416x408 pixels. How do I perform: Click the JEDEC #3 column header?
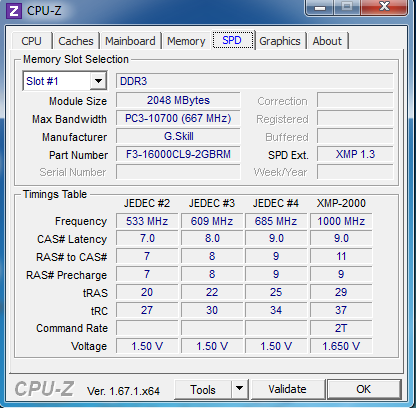(x=212, y=203)
